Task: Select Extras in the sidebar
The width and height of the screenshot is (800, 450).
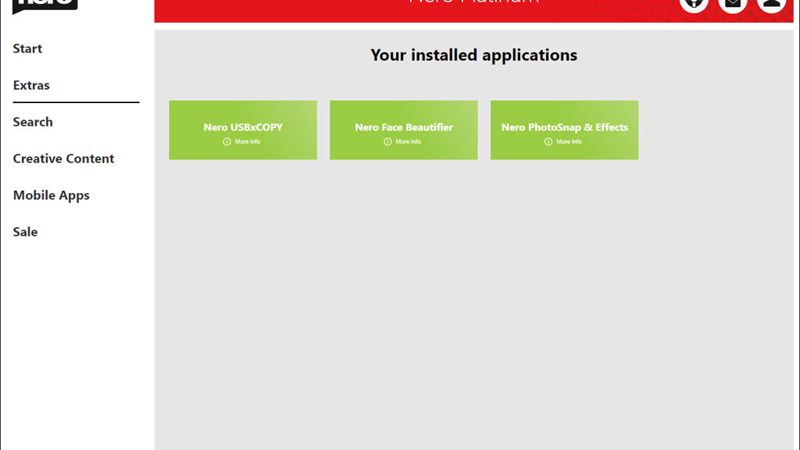Action: pyautogui.click(x=31, y=85)
